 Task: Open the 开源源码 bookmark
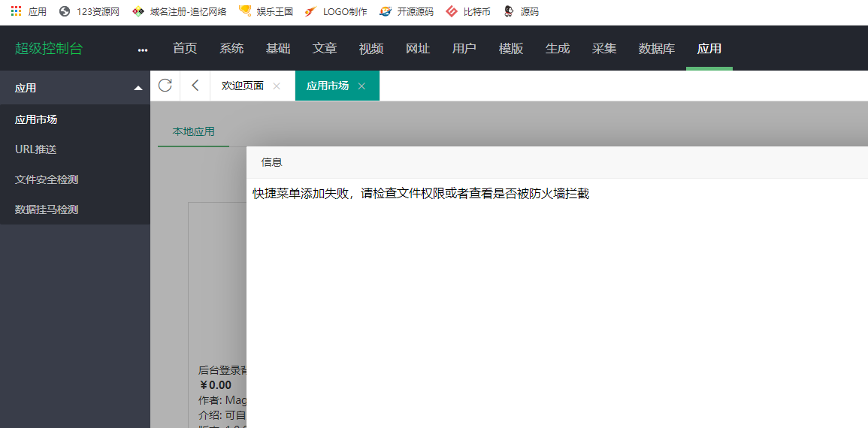pyautogui.click(x=407, y=11)
